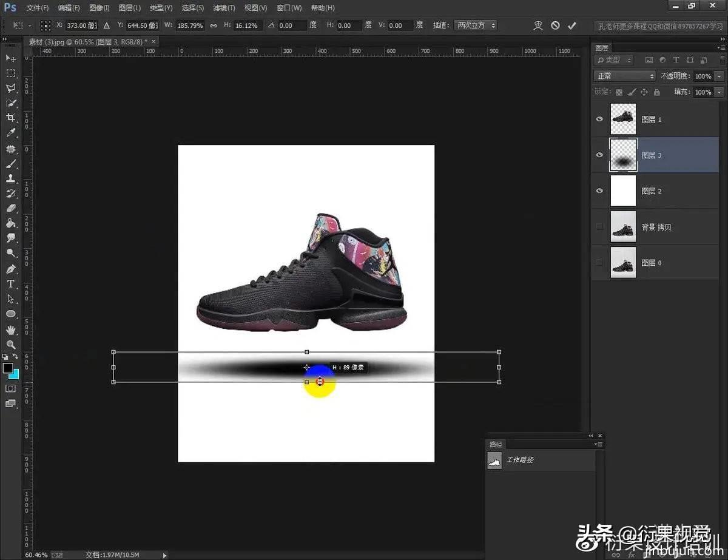Select the Ellipse shape tool
Viewport: 728px width, 560px height.
pyautogui.click(x=11, y=314)
